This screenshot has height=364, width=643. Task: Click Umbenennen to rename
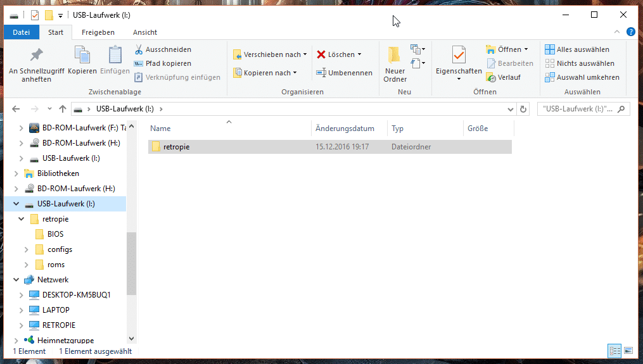[x=345, y=73]
